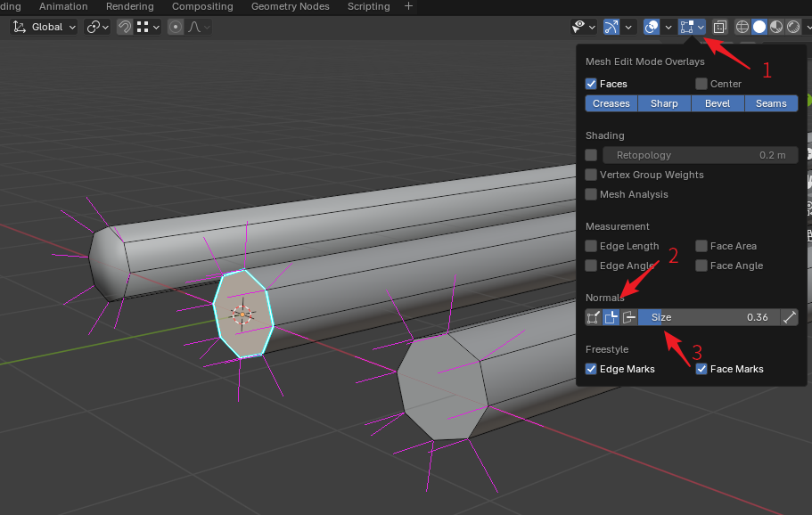Toggle X-Ray view icon
Viewport: 812px width, 515px height.
pyautogui.click(x=720, y=27)
